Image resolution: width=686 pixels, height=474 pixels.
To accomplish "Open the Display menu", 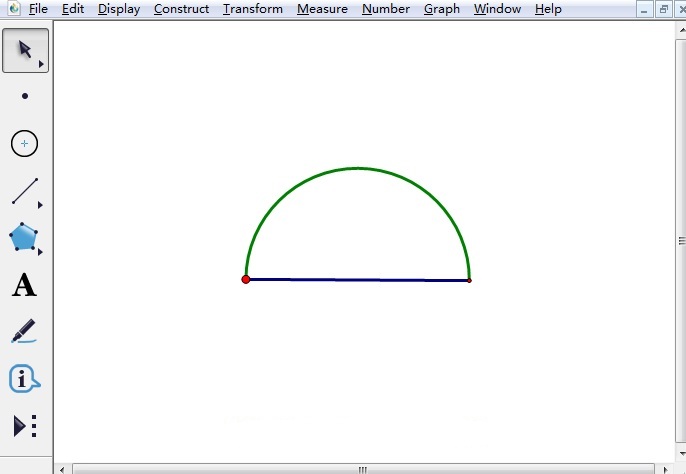I will point(119,9).
